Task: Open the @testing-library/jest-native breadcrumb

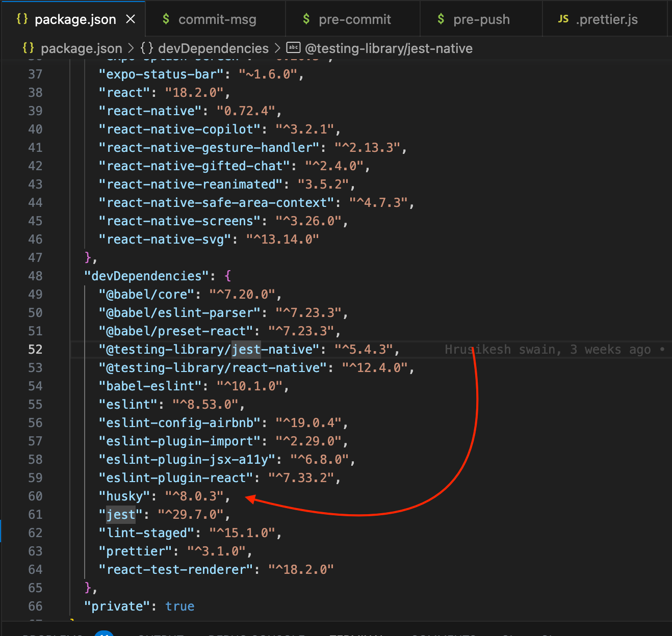Action: coord(389,48)
